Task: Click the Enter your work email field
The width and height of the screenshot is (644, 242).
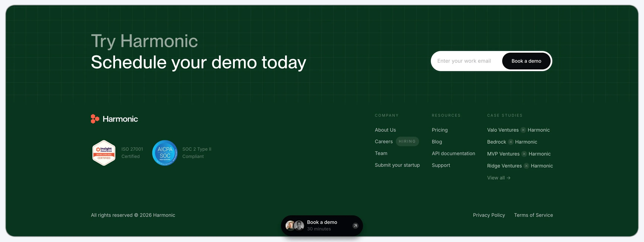Action: (x=466, y=61)
